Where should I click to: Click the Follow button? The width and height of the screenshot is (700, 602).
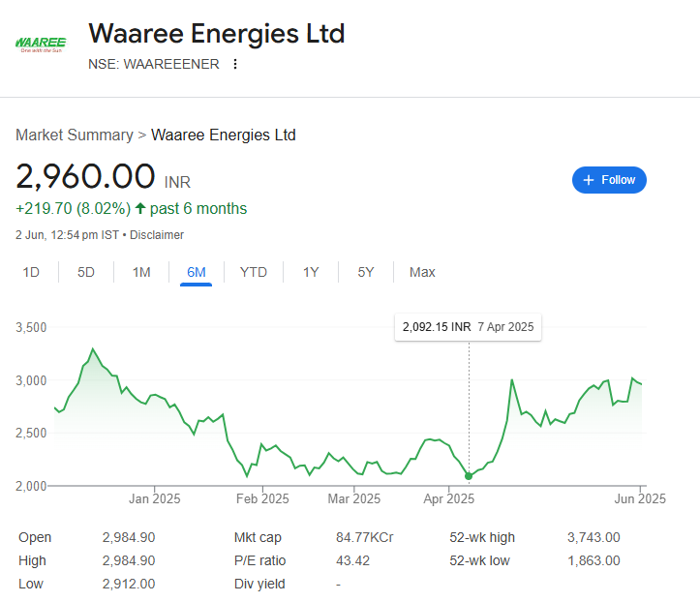point(609,180)
